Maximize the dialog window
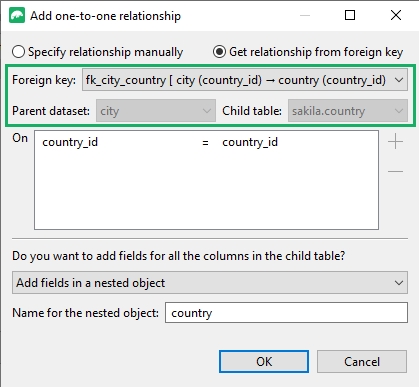419x387 pixels. coord(350,15)
